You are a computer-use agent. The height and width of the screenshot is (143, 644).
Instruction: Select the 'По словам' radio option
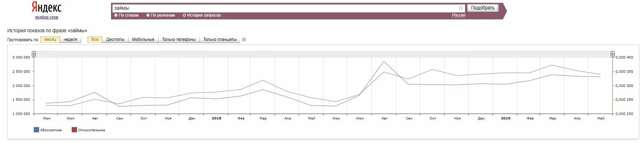coord(116,15)
